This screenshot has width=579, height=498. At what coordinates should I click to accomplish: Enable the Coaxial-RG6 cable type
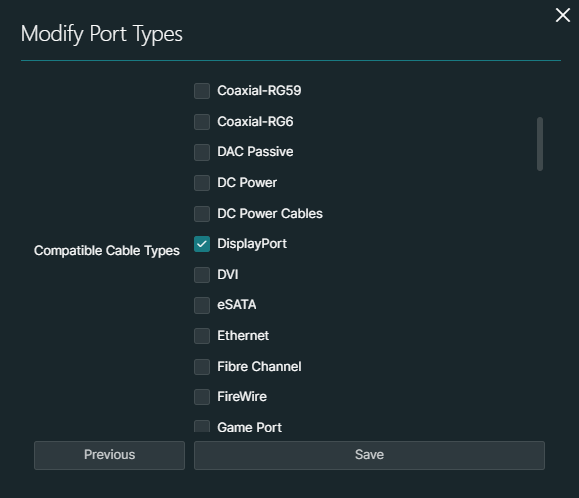[202, 122]
